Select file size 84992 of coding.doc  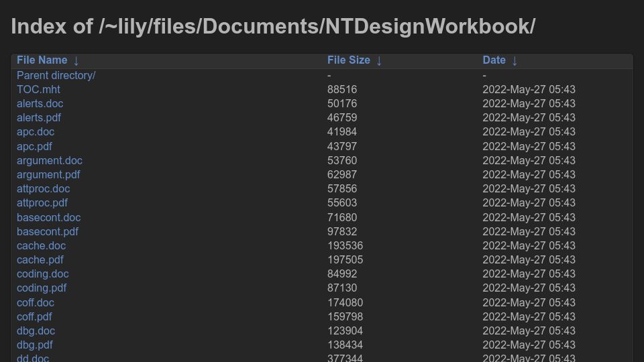(342, 274)
